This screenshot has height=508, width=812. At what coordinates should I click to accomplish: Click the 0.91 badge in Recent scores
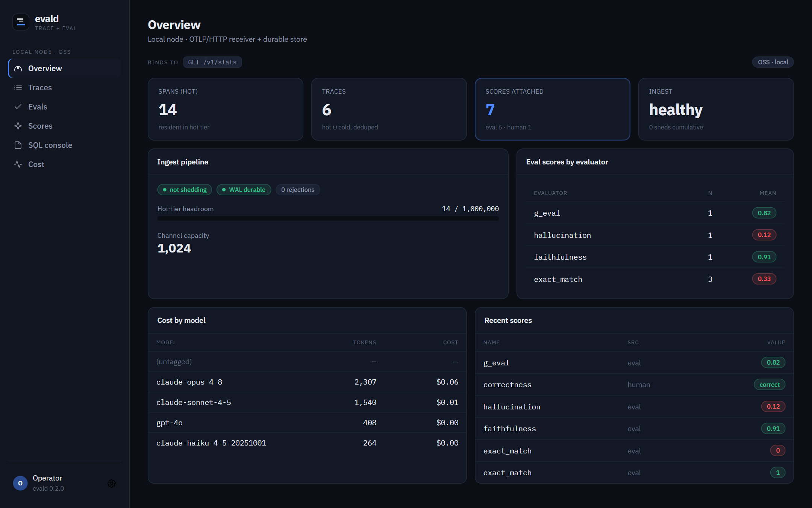pos(773,429)
